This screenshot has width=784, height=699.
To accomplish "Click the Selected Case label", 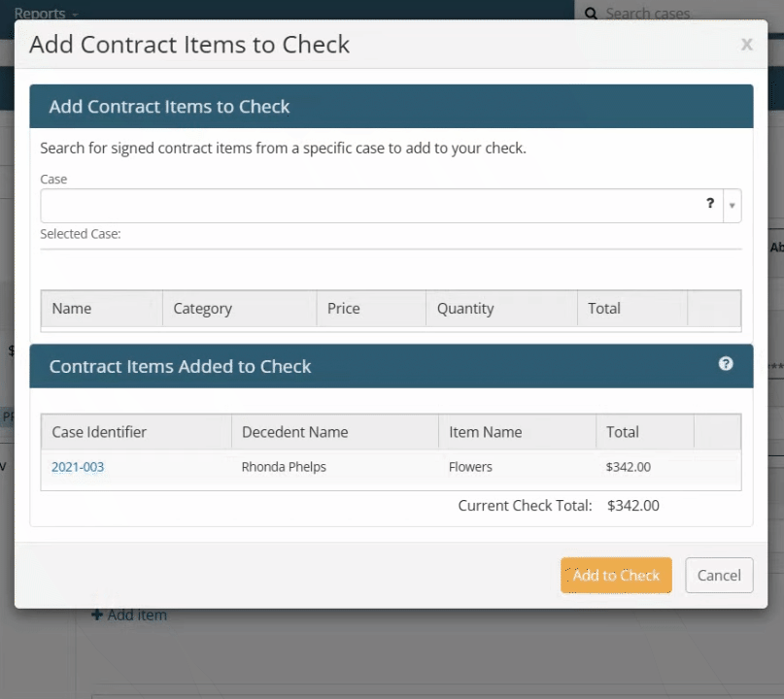I will point(81,234).
